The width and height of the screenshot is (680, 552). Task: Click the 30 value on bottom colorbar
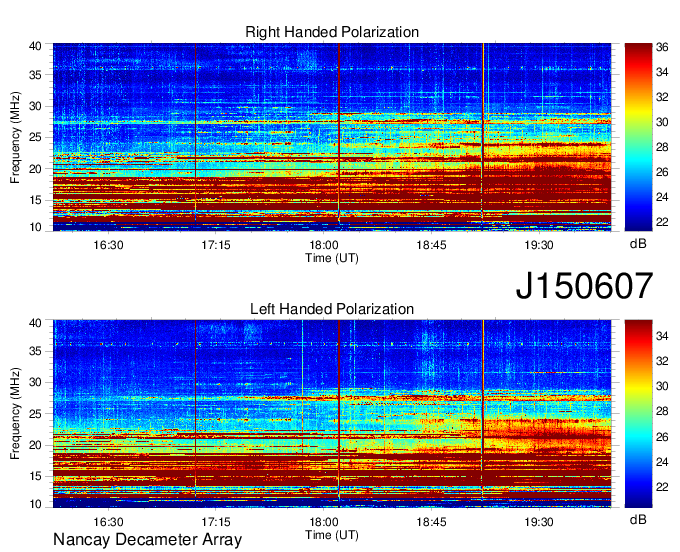pyautogui.click(x=662, y=386)
